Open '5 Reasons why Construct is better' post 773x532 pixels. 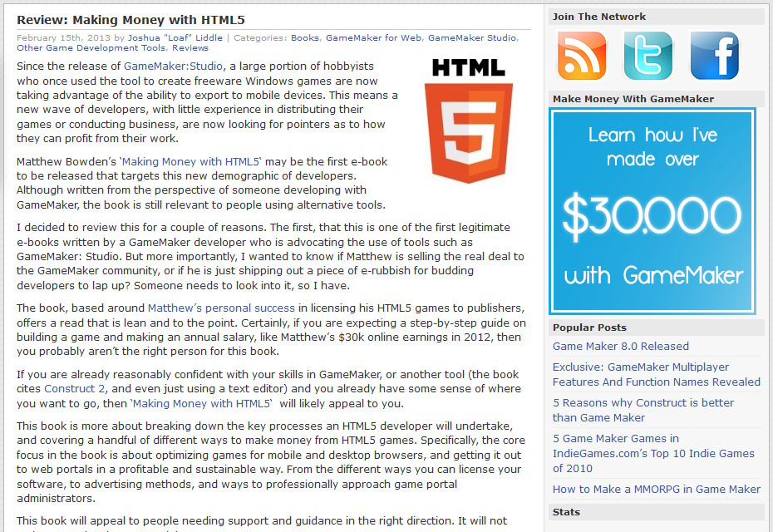pyautogui.click(x=643, y=410)
